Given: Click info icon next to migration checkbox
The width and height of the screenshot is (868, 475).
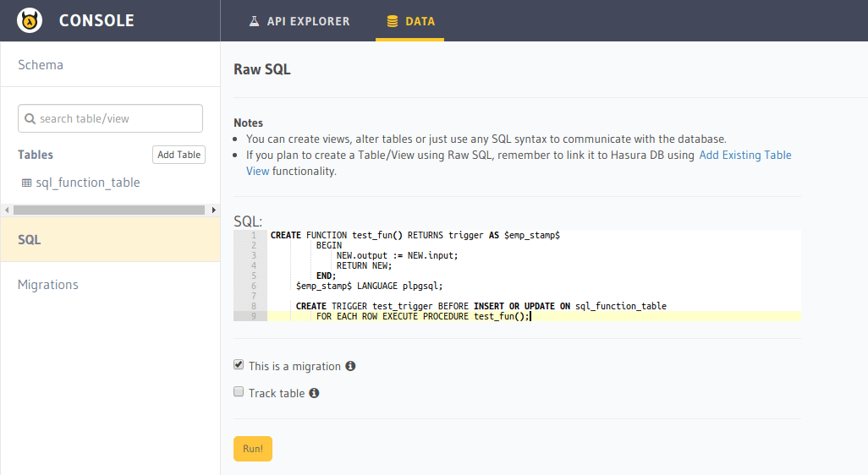Looking at the screenshot, I should [350, 367].
